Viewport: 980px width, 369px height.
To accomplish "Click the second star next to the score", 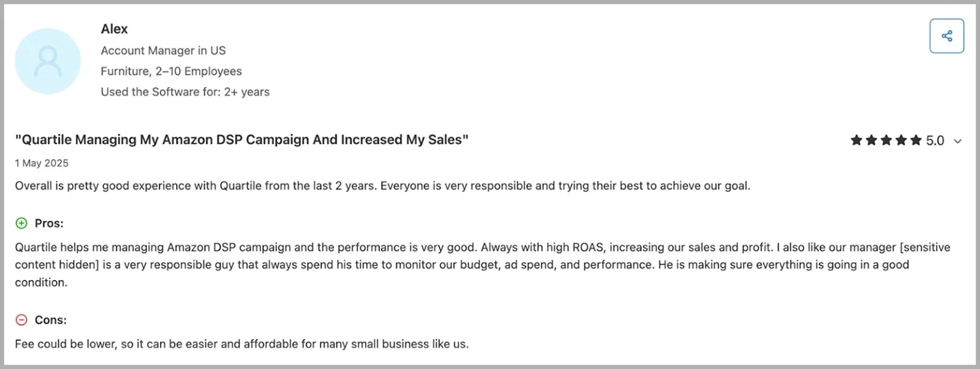I will click(x=870, y=140).
